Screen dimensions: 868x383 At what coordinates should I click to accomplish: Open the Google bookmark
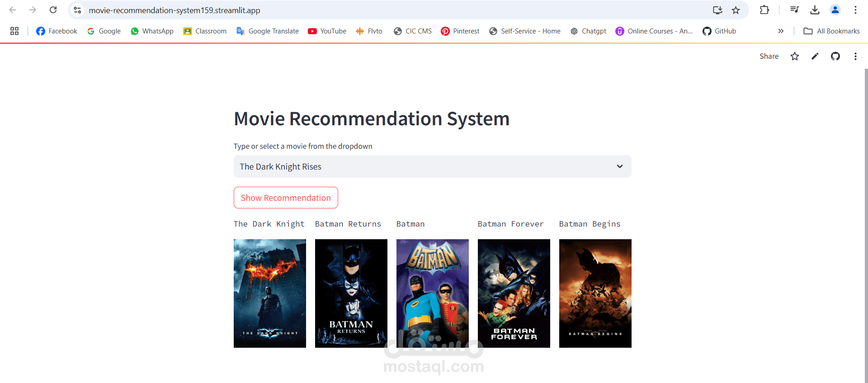[104, 31]
